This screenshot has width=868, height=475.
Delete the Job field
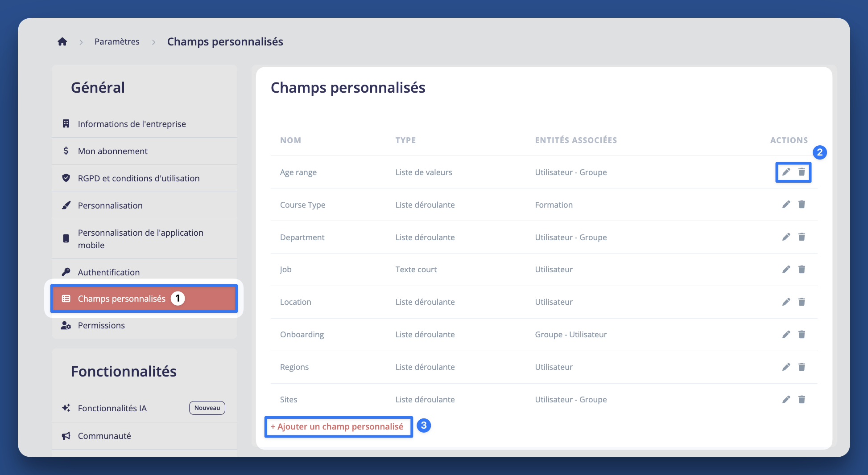(802, 270)
